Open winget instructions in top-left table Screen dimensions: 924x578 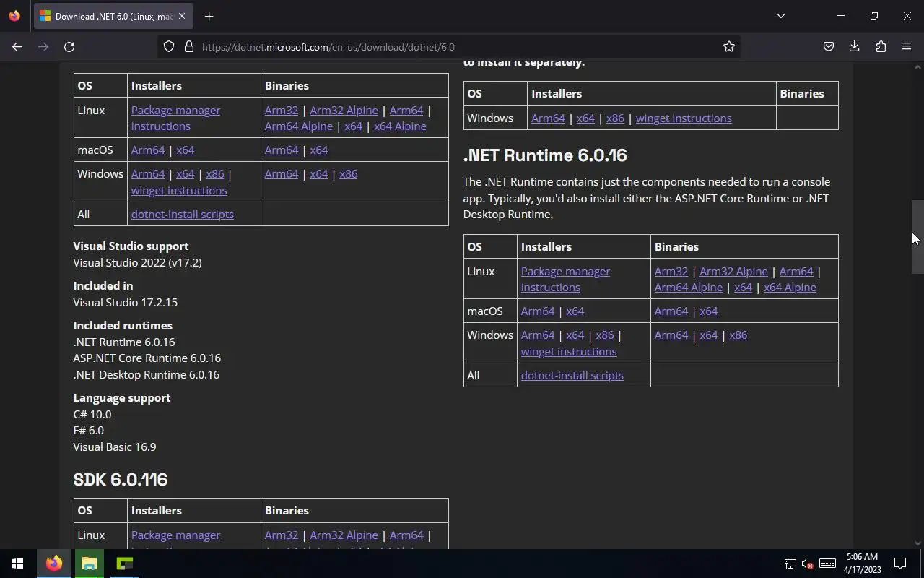tap(179, 190)
